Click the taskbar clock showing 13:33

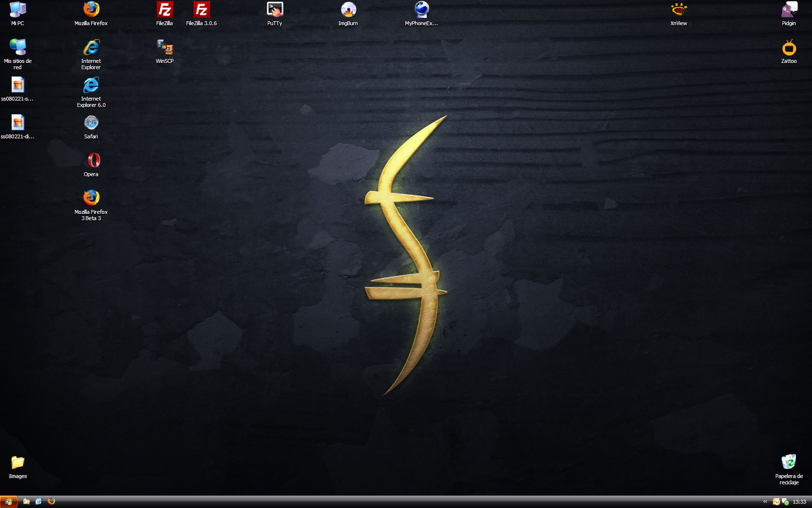[x=799, y=502]
